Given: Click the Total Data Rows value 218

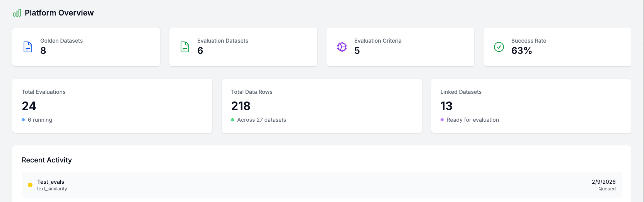Looking at the screenshot, I should coord(241,106).
